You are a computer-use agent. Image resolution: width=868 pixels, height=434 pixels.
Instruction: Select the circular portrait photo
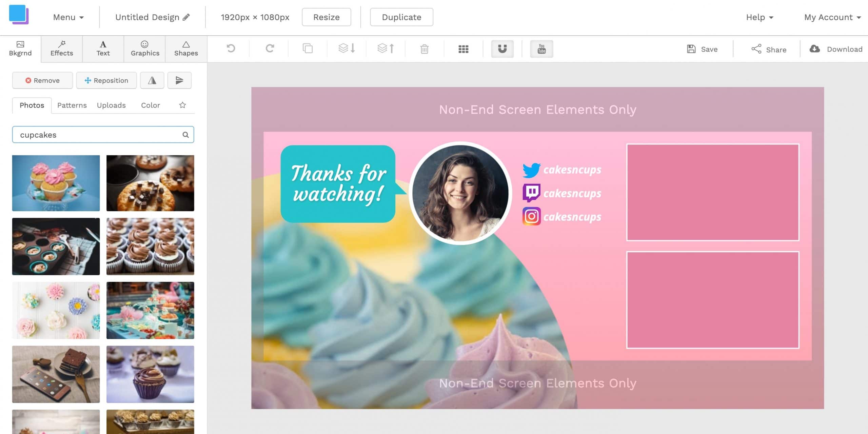pos(460,193)
